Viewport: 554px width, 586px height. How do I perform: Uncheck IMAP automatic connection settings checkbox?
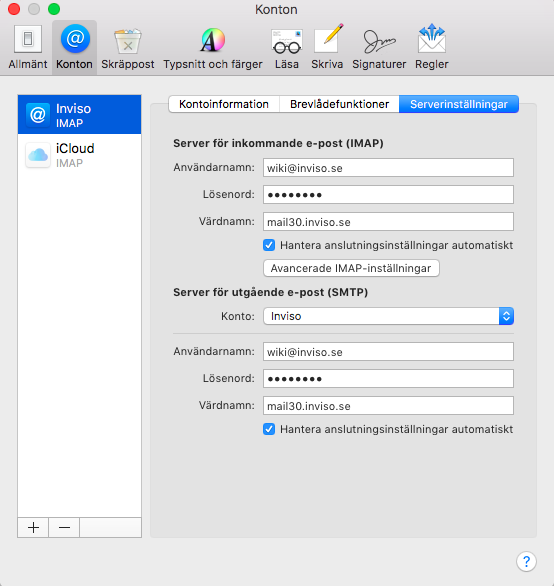pos(269,245)
